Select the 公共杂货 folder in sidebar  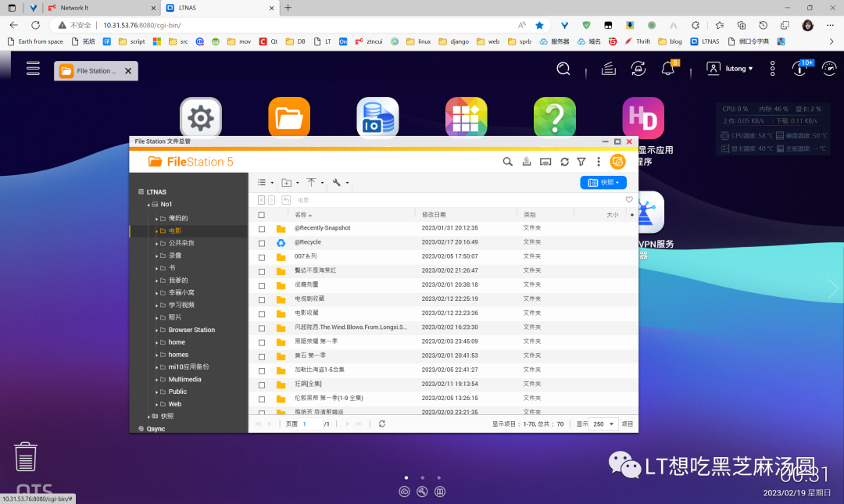click(x=181, y=243)
